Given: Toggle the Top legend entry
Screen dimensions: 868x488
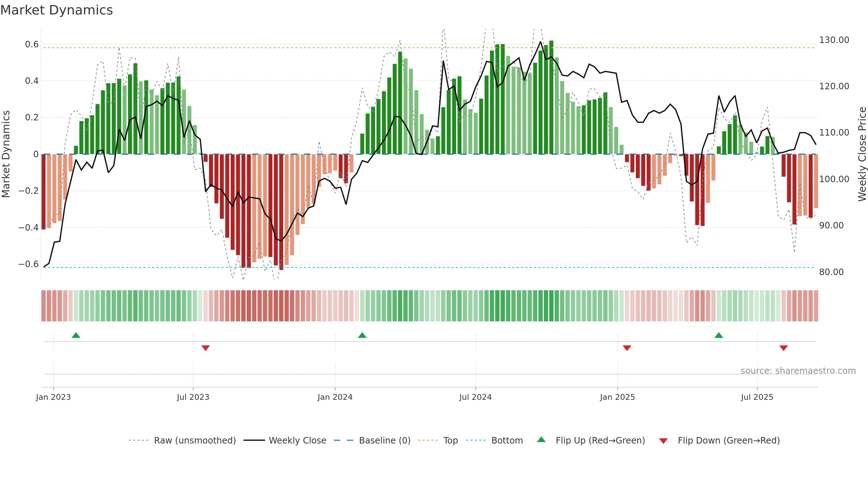Looking at the screenshot, I should [438, 440].
